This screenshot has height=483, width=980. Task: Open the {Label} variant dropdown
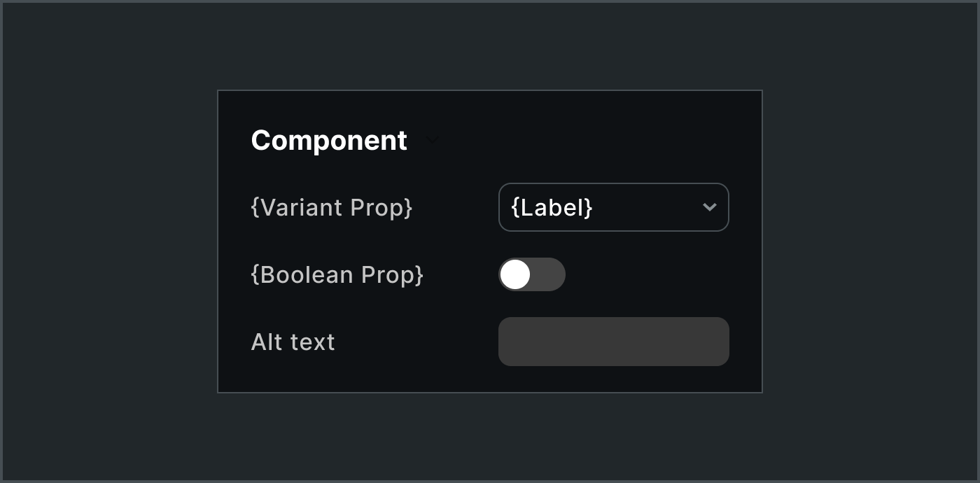[x=613, y=207]
